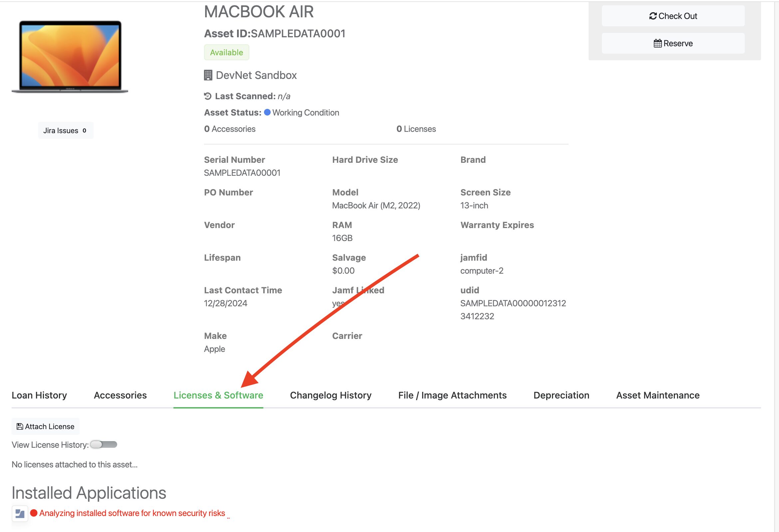Toggle the View License History switch
The width and height of the screenshot is (779, 532).
(x=104, y=444)
